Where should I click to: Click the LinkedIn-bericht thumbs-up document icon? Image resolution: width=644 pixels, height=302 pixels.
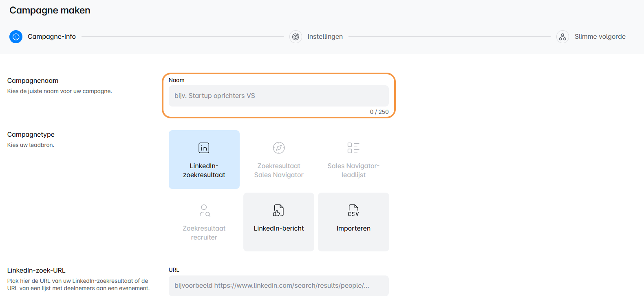pyautogui.click(x=278, y=211)
